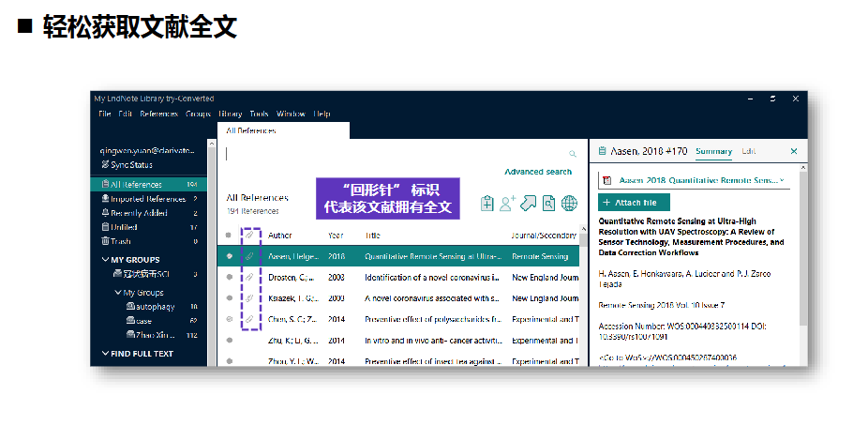The width and height of the screenshot is (868, 426).
Task: Click the New Reference clipboard-plus icon
Action: tap(487, 204)
